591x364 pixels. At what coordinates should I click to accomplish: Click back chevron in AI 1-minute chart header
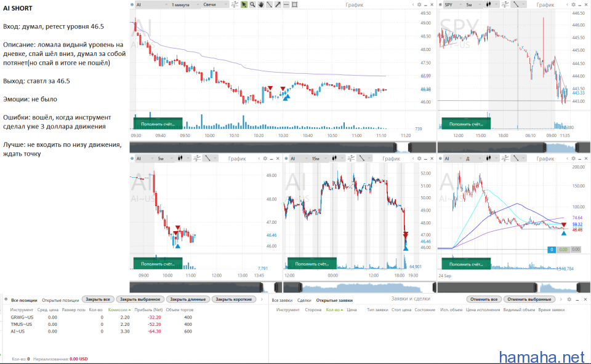(413, 5)
